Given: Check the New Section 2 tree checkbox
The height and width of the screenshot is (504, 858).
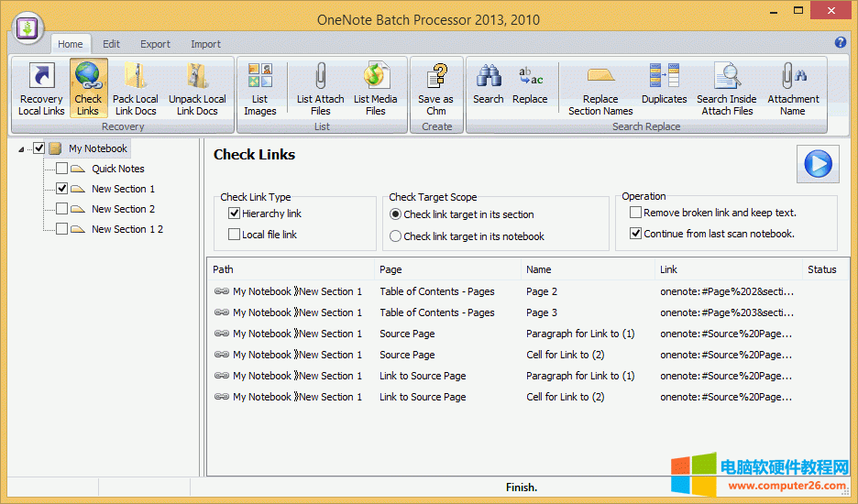Looking at the screenshot, I should pos(62,209).
